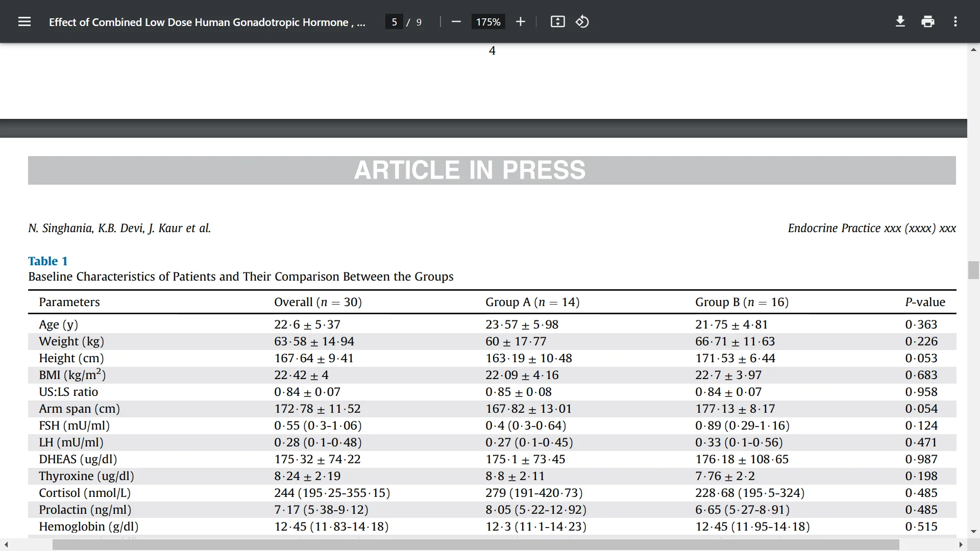
Task: Click the ARTICLE IN PRESS banner text
Action: [x=470, y=170]
